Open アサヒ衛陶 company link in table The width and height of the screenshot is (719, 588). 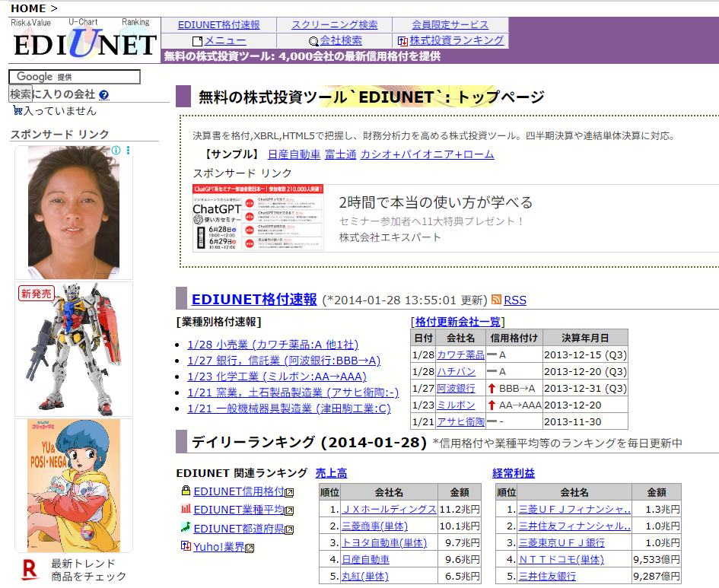pos(460,421)
